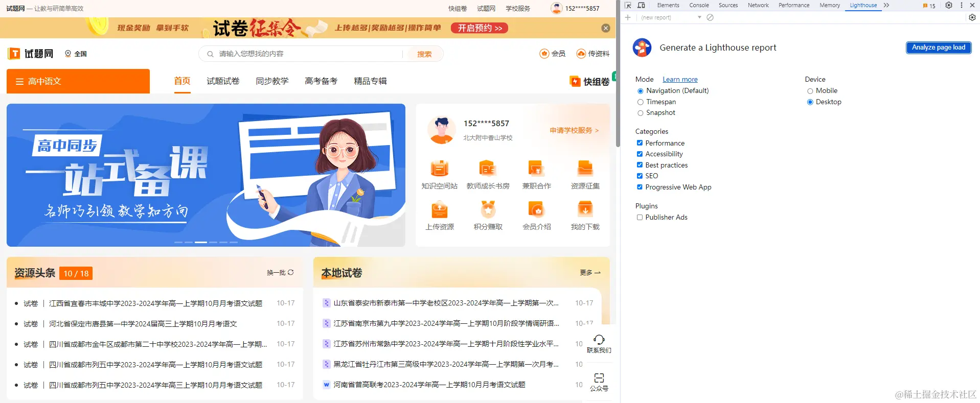Click the Learn more link
This screenshot has width=980, height=403.
tap(680, 79)
